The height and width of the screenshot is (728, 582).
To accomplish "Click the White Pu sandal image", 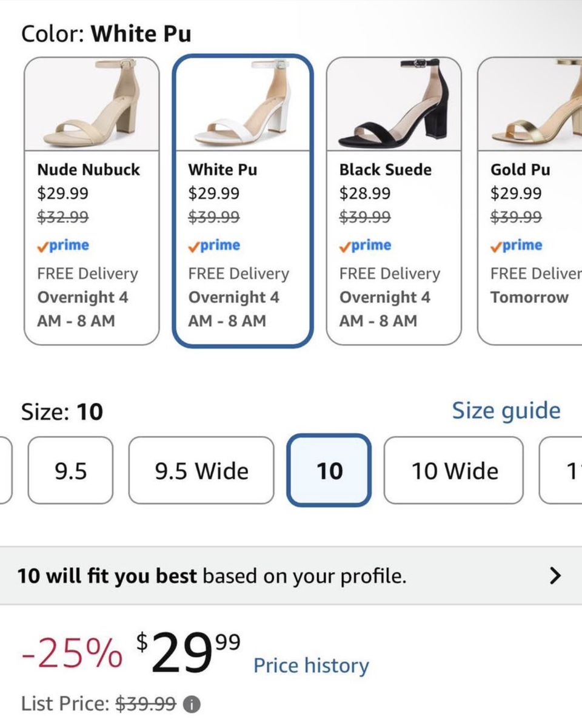I will click(242, 104).
